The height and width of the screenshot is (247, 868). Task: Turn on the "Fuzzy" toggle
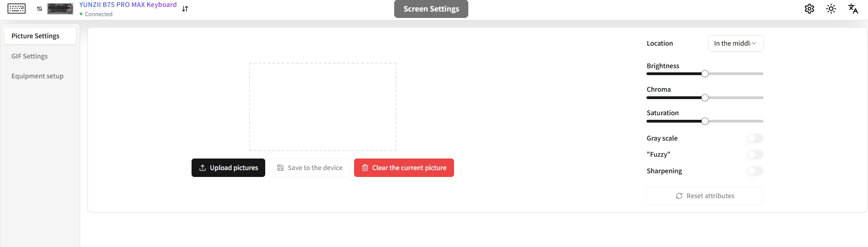[755, 154]
